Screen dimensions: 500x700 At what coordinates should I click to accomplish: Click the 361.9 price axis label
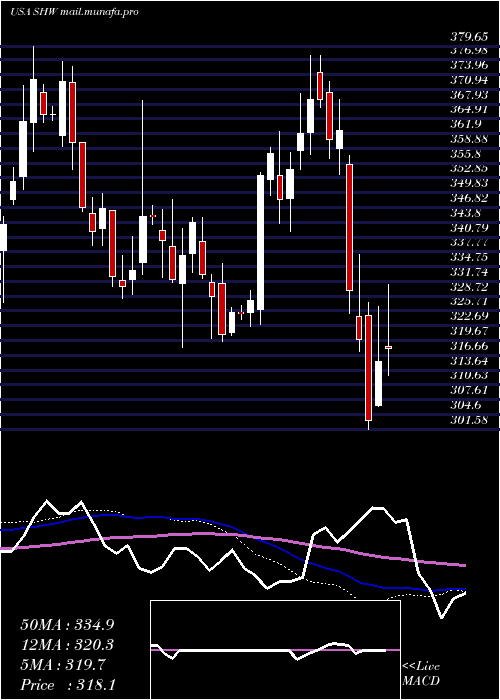465,124
